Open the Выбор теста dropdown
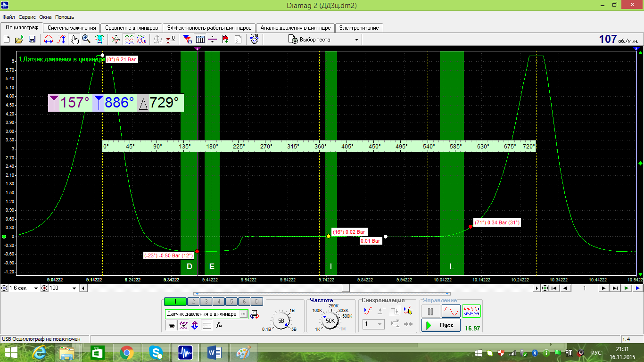 [x=324, y=40]
